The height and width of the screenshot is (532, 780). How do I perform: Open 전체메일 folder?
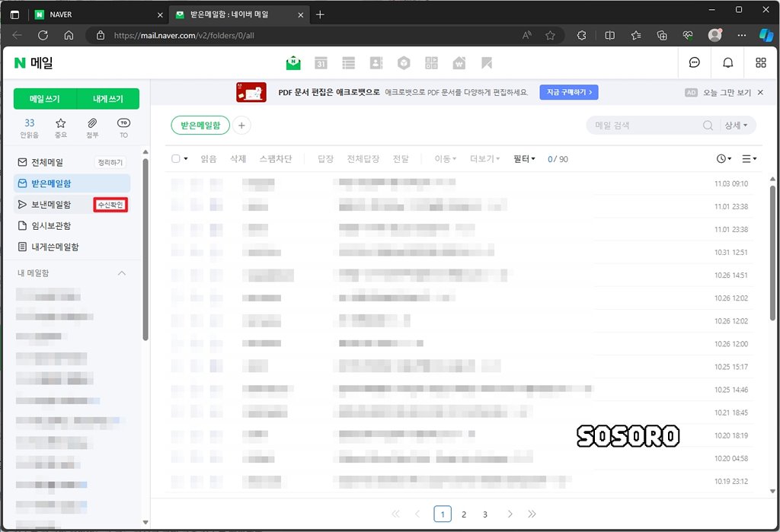click(47, 162)
